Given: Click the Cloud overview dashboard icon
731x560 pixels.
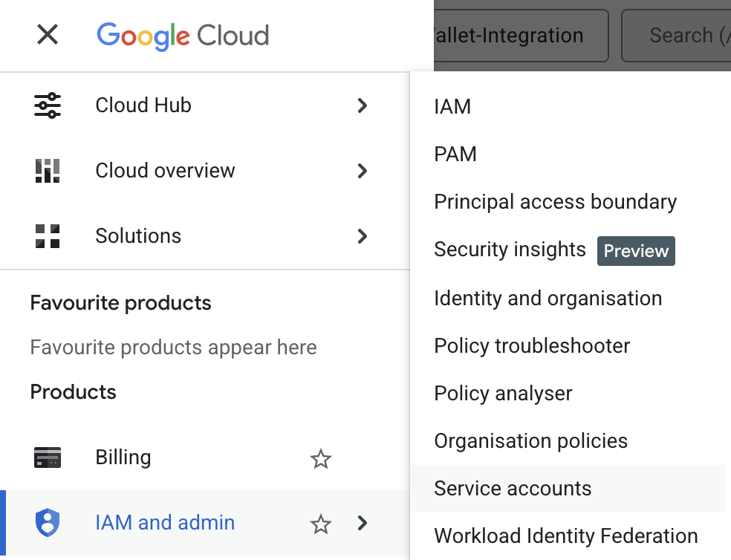Looking at the screenshot, I should click(48, 171).
